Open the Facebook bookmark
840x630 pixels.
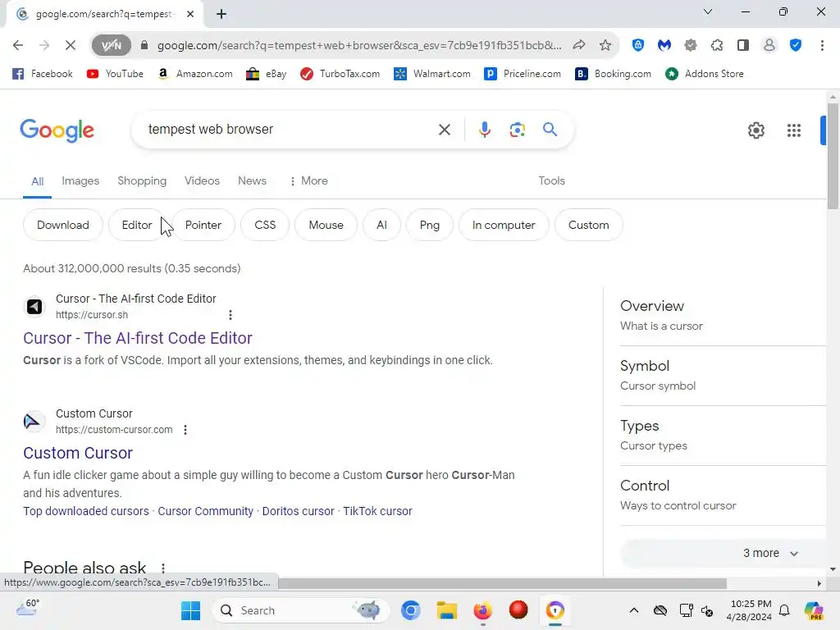(43, 74)
